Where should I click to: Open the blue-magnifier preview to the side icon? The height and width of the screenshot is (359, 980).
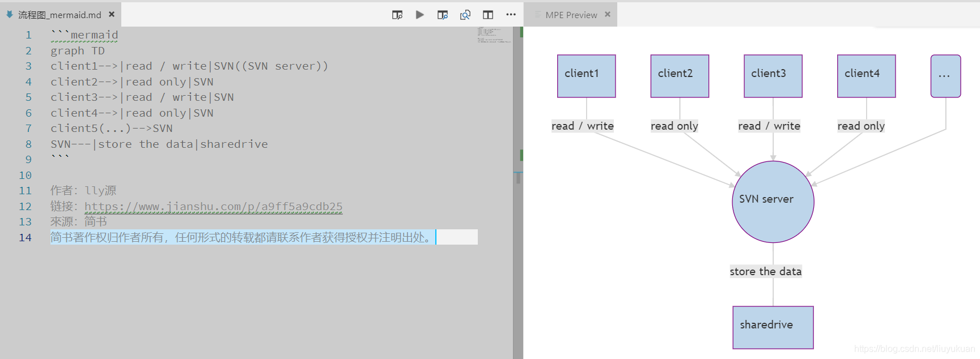click(x=443, y=15)
